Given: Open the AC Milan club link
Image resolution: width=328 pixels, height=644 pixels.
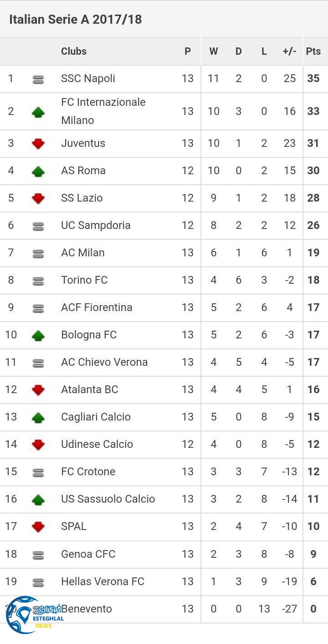Looking at the screenshot, I should pyautogui.click(x=83, y=253).
